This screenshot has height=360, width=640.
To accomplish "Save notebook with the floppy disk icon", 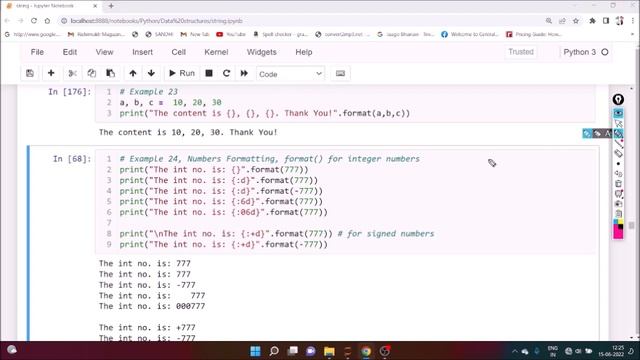I will pos(30,73).
